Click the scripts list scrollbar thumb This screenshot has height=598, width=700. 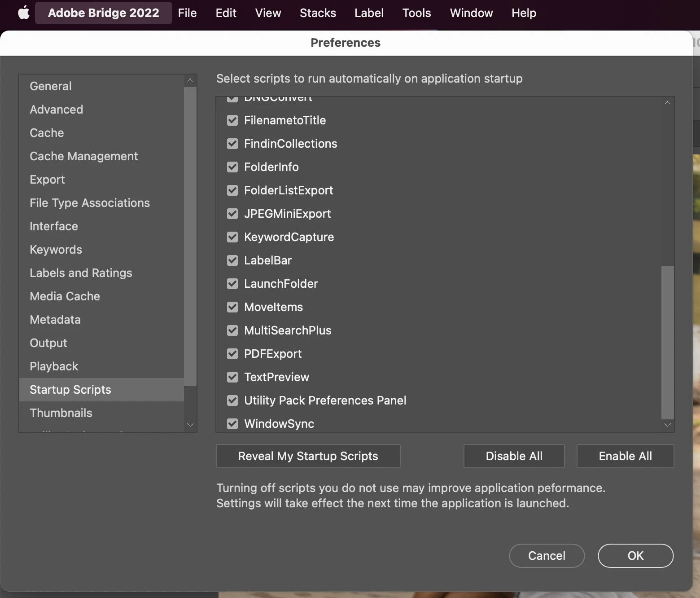tap(668, 342)
